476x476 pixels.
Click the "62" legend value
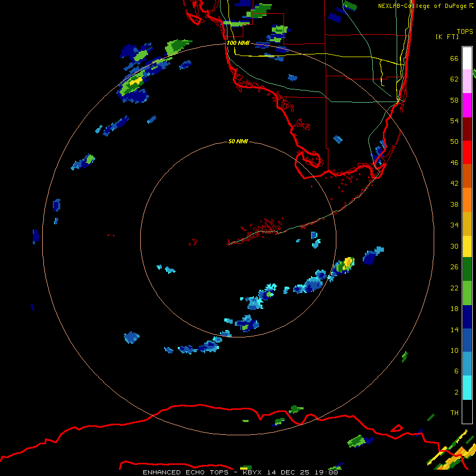pos(454,79)
